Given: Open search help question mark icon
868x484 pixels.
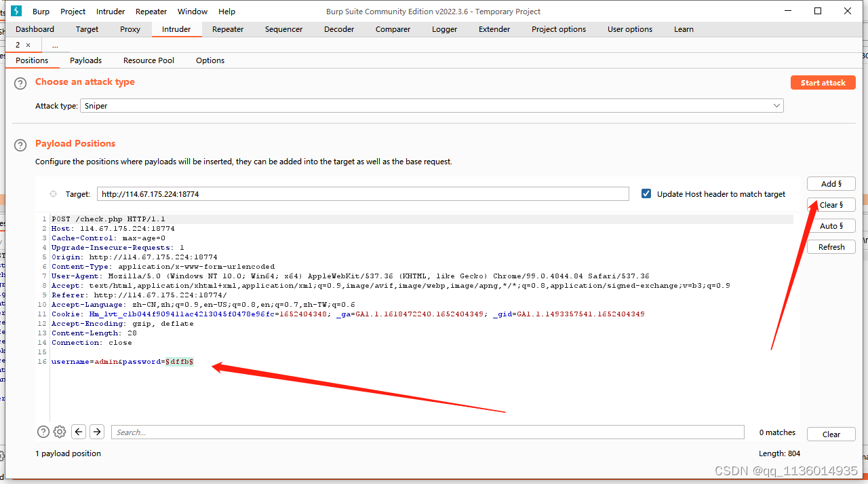Looking at the screenshot, I should pyautogui.click(x=43, y=432).
